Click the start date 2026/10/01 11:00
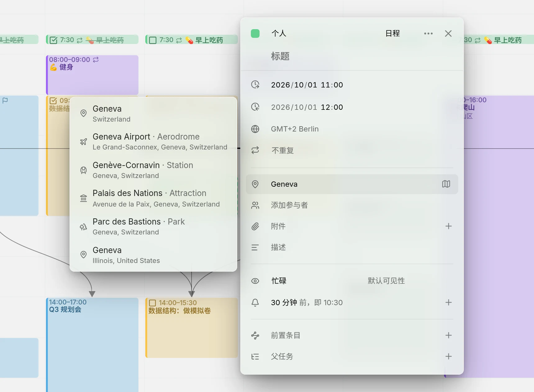 (307, 85)
